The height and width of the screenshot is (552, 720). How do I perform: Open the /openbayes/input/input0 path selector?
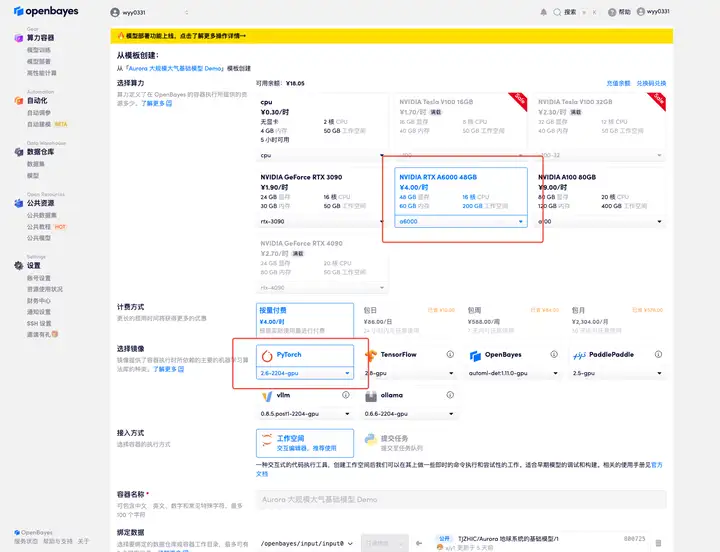pos(306,543)
